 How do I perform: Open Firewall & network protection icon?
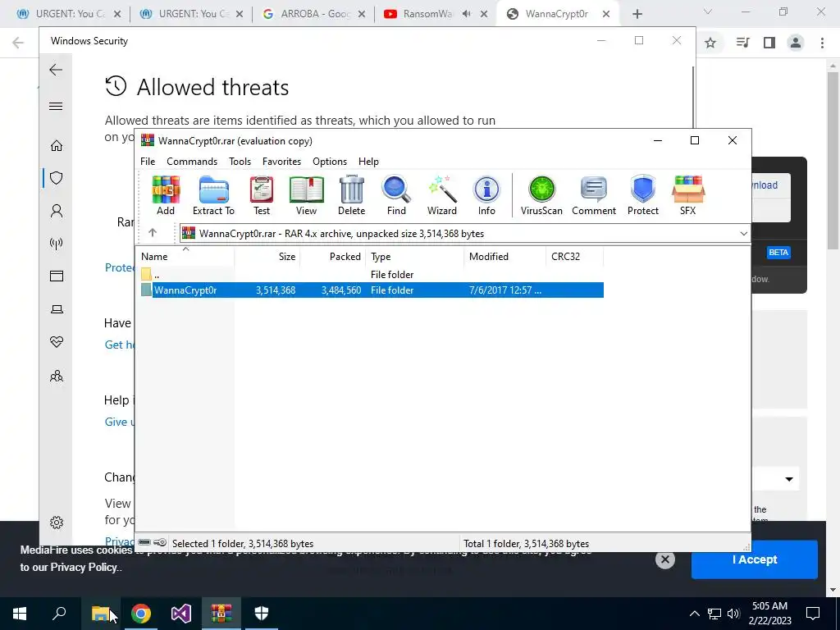[57, 244]
